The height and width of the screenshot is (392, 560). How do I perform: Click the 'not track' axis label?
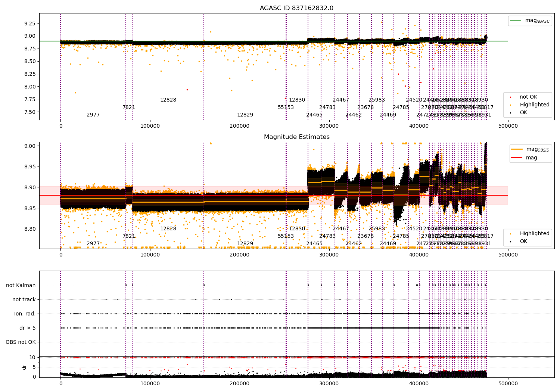coord(24,300)
